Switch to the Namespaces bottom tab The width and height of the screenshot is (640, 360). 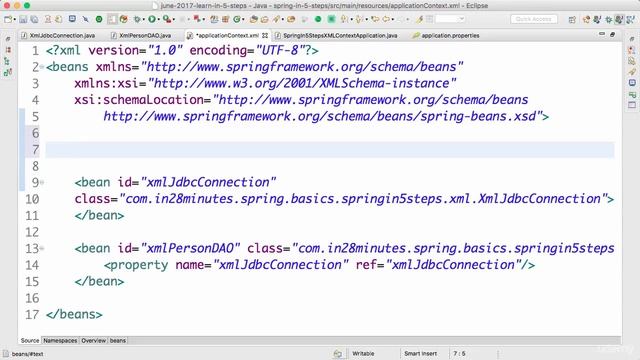click(60, 340)
